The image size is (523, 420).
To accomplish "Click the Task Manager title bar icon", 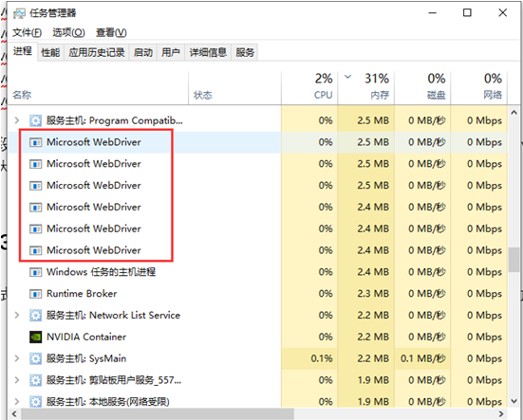I will pos(19,13).
